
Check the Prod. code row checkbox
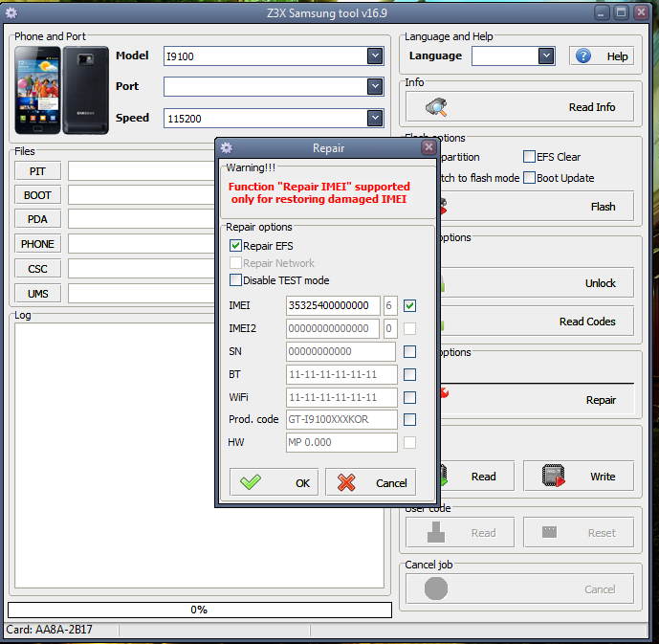click(409, 419)
